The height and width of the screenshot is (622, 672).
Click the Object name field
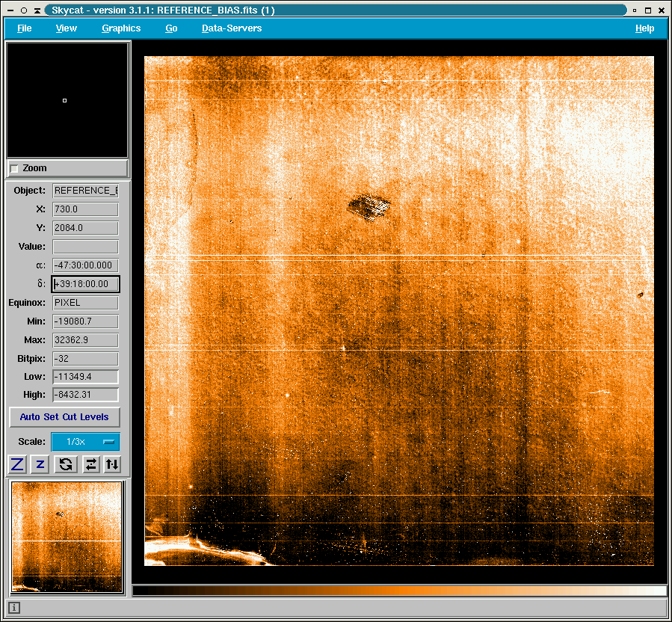[85, 191]
